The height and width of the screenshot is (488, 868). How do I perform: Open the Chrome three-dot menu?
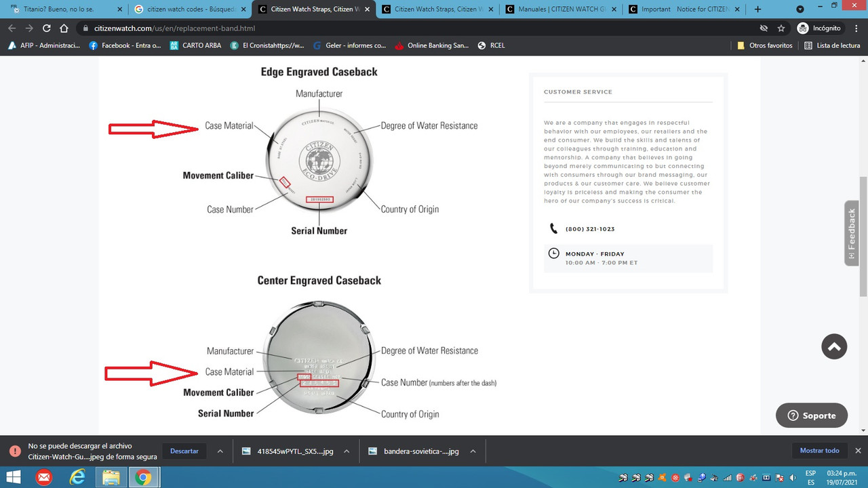[856, 28]
